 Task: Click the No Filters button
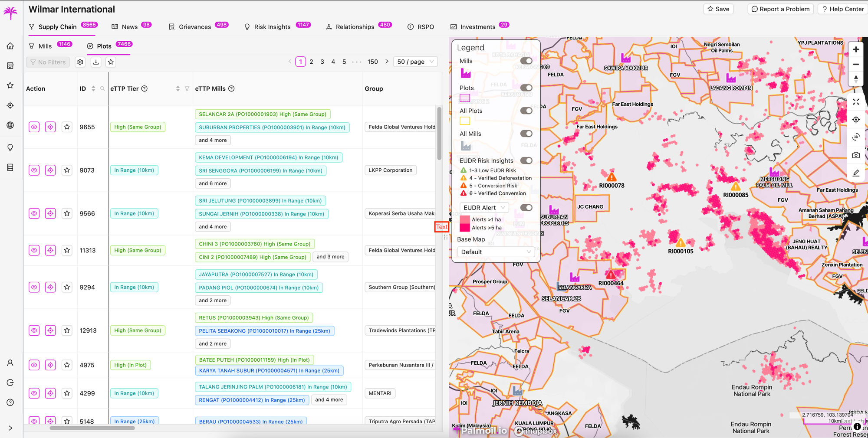(x=48, y=62)
